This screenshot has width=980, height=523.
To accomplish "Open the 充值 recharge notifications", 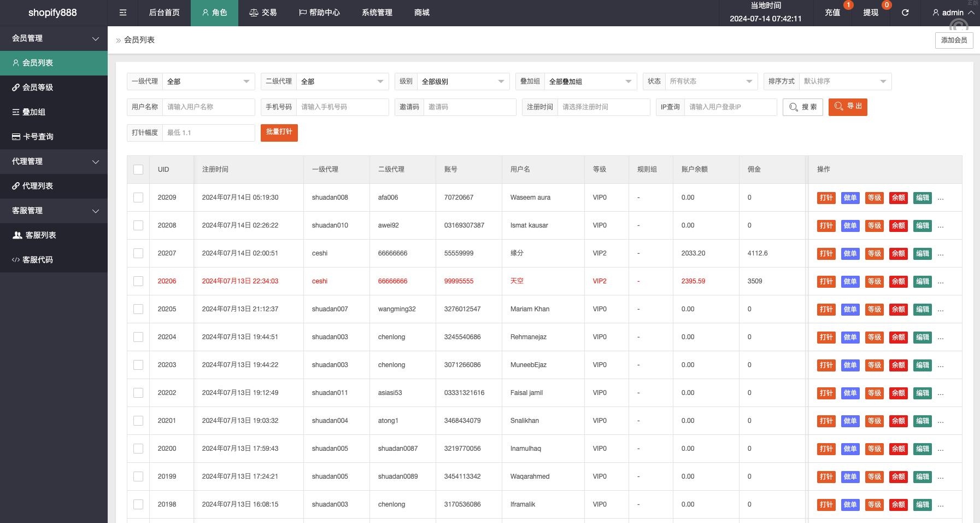I will coord(832,13).
